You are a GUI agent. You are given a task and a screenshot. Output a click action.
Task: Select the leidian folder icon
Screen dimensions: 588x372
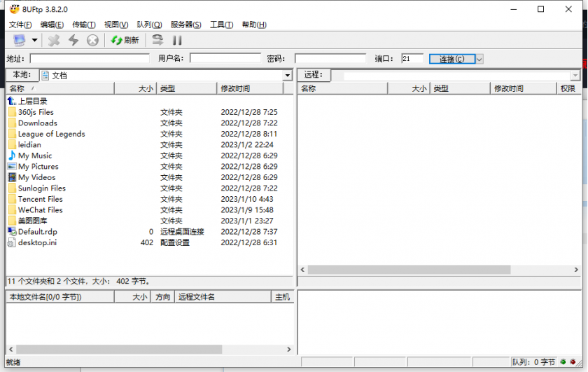(12, 144)
